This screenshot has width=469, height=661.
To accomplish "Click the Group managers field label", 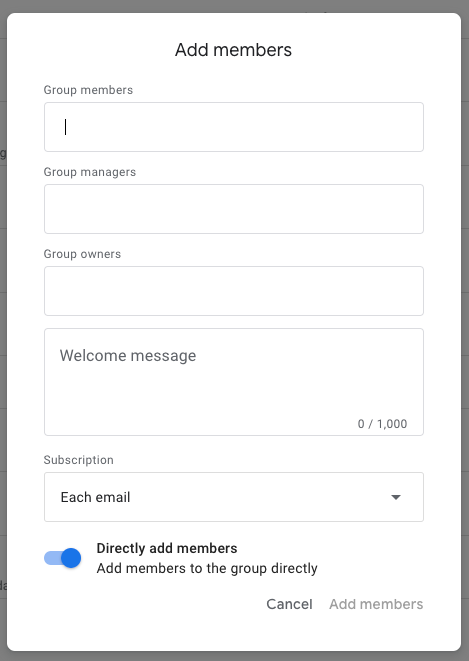I will pos(90,172).
